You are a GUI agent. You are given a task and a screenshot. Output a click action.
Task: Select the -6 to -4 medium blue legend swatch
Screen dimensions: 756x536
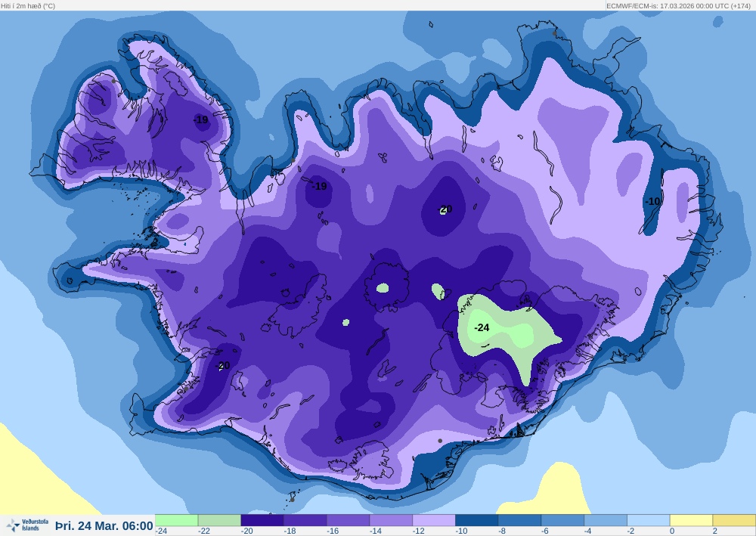click(x=562, y=520)
